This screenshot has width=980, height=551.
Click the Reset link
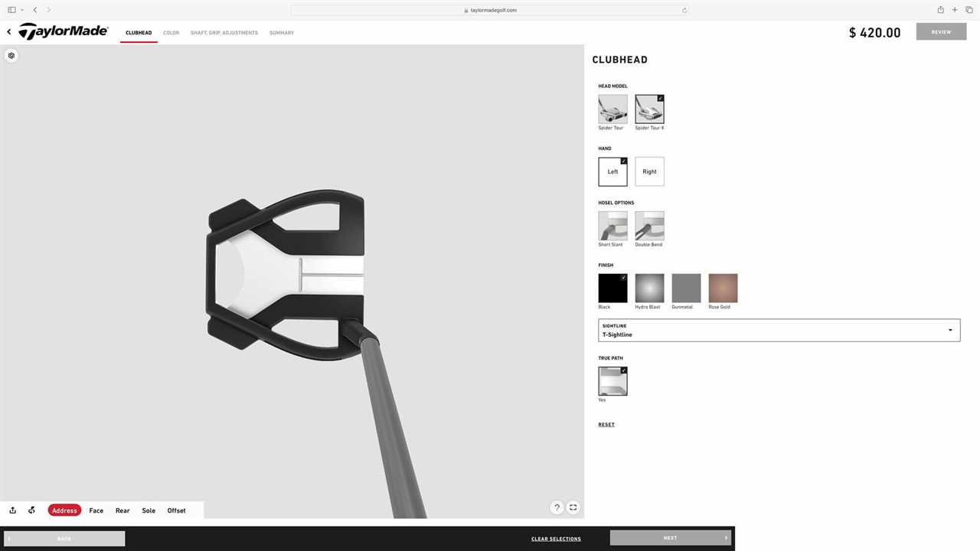pyautogui.click(x=606, y=425)
